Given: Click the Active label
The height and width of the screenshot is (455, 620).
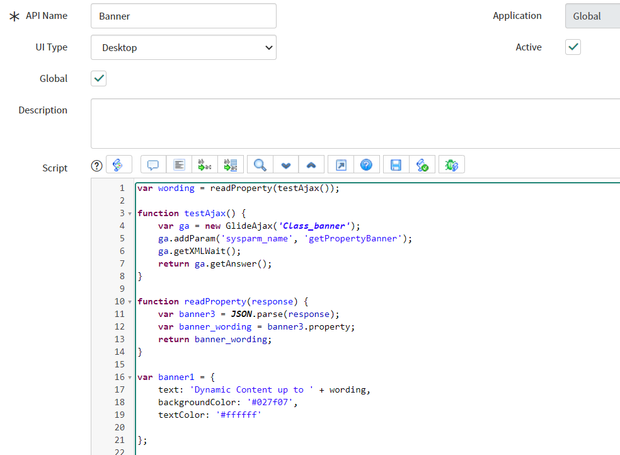Looking at the screenshot, I should [x=528, y=47].
